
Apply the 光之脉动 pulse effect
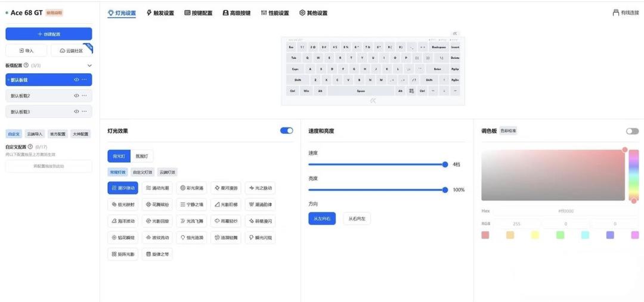pyautogui.click(x=261, y=188)
